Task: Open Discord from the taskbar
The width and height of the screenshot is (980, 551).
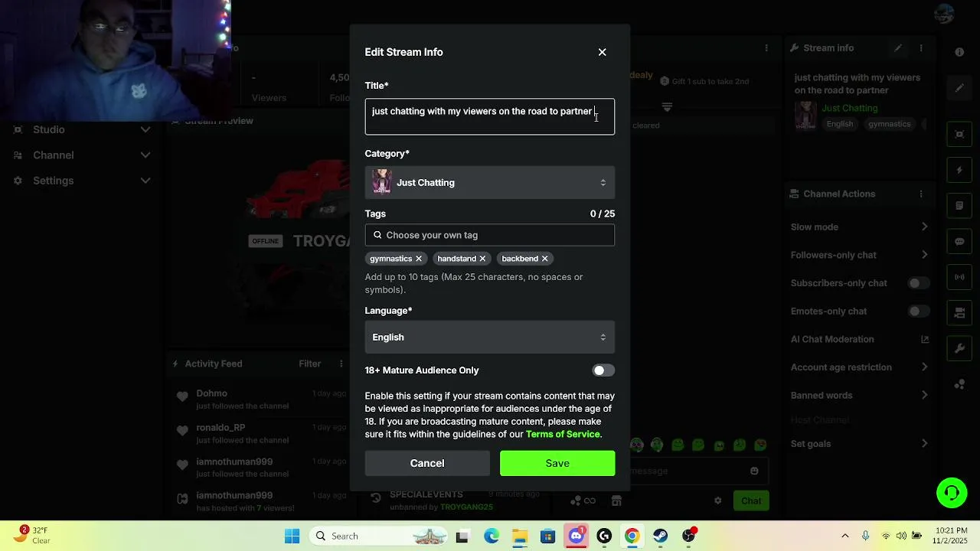Action: coord(576,536)
